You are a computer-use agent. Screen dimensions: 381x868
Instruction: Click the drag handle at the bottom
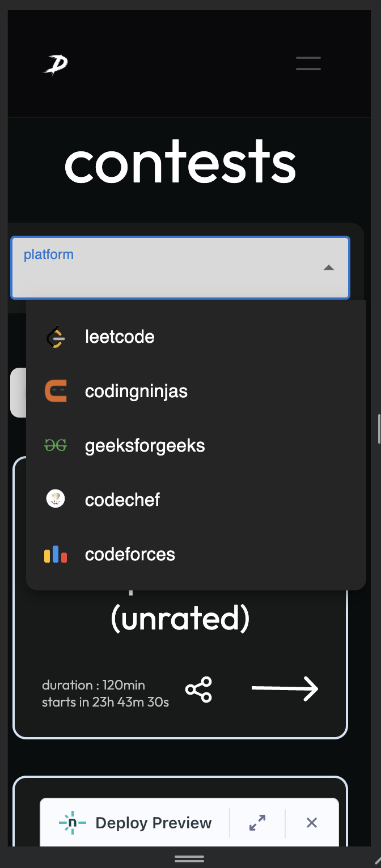(x=190, y=859)
